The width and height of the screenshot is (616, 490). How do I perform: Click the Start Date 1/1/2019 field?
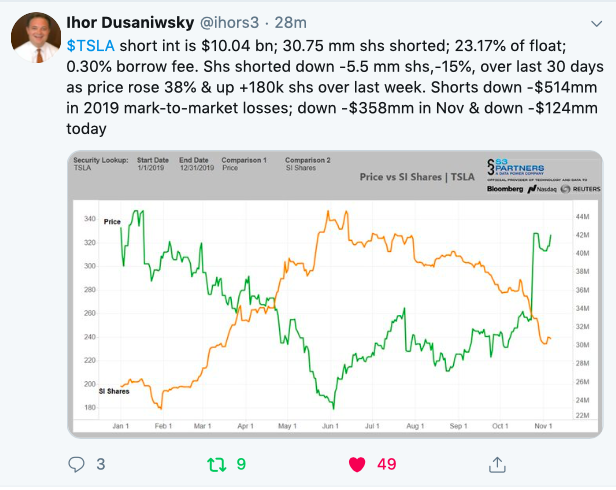click(x=155, y=169)
